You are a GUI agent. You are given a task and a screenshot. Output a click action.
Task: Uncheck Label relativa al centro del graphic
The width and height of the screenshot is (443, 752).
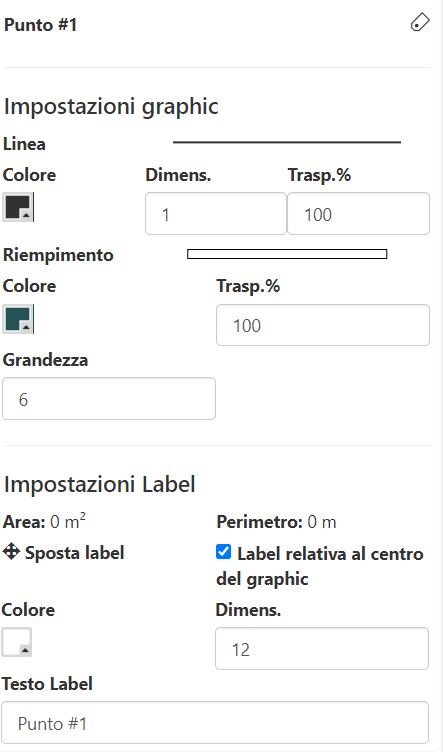[223, 552]
